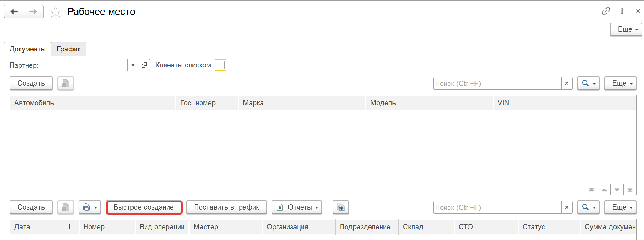
Task: Switch to the Документы tab
Action: point(27,49)
